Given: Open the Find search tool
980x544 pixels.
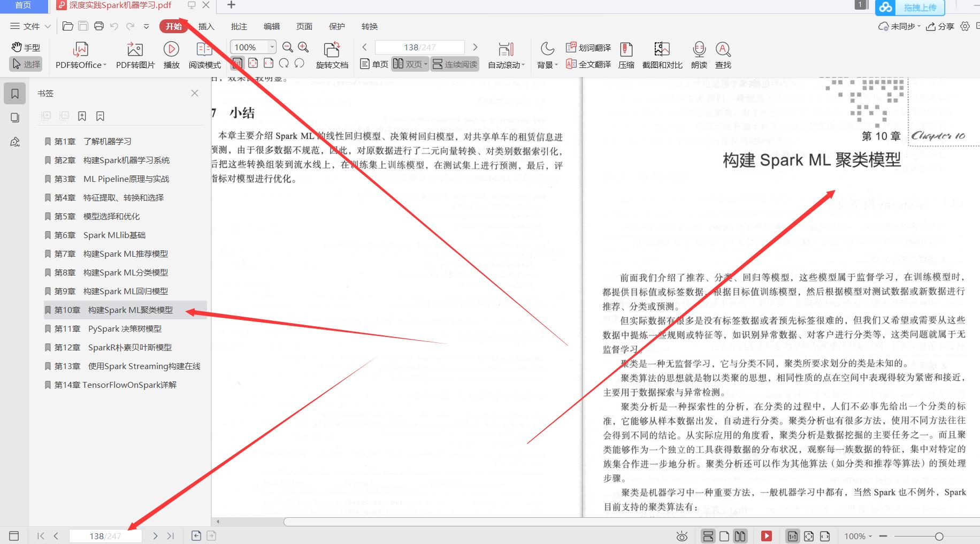Looking at the screenshot, I should click(723, 56).
